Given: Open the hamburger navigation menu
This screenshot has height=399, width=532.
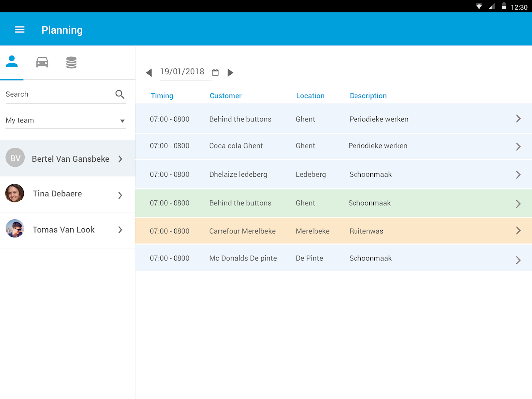Looking at the screenshot, I should pos(19,30).
